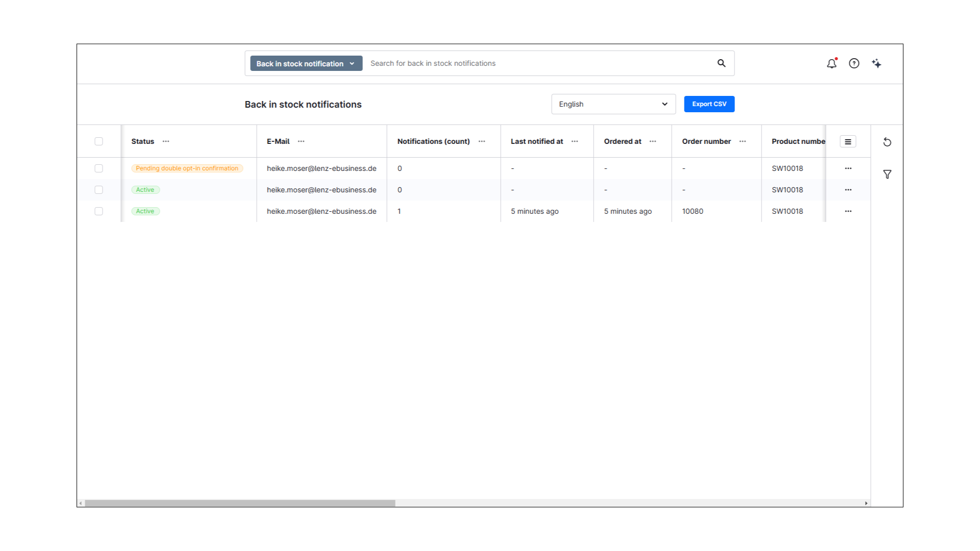Open notifications via the bell icon

[831, 63]
